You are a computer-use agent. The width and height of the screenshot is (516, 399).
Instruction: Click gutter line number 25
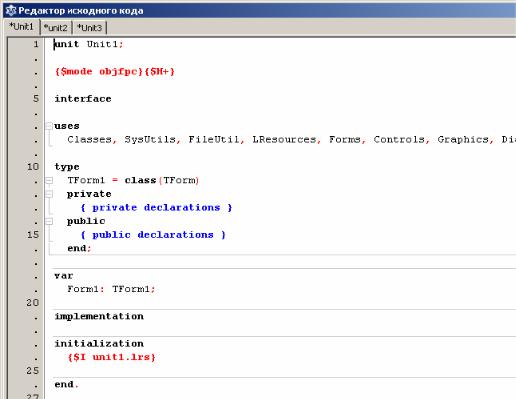tap(33, 371)
